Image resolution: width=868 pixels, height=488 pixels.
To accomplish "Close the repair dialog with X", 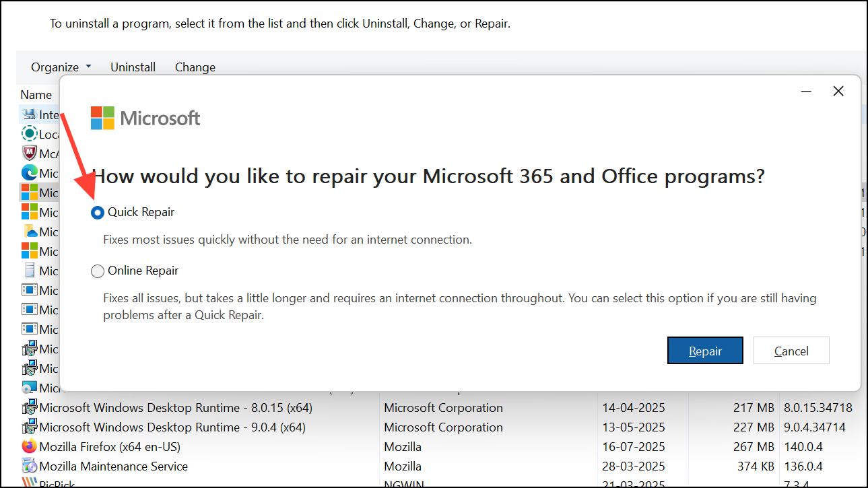I will [838, 92].
